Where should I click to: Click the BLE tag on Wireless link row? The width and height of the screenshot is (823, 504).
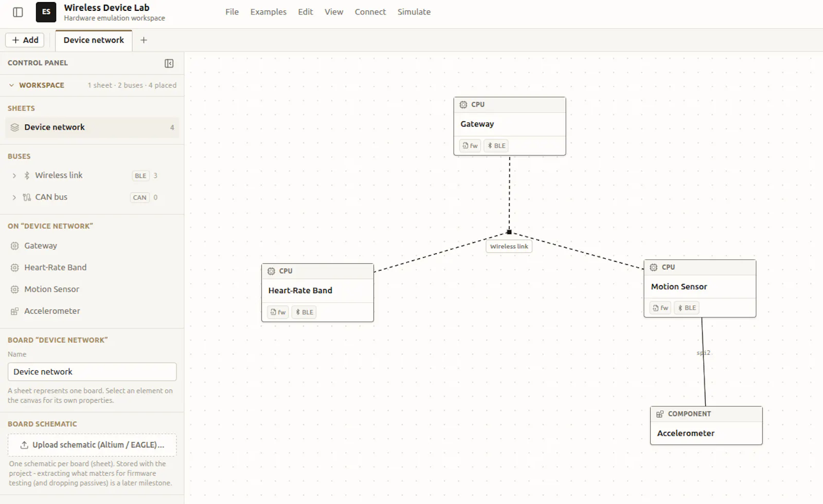140,176
